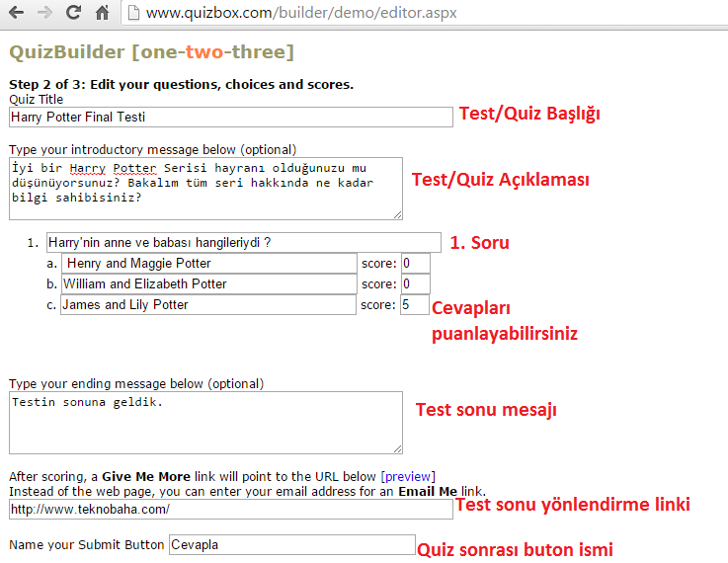Click the bold 'Give Me More' text
This screenshot has height=563, width=728.
click(146, 477)
